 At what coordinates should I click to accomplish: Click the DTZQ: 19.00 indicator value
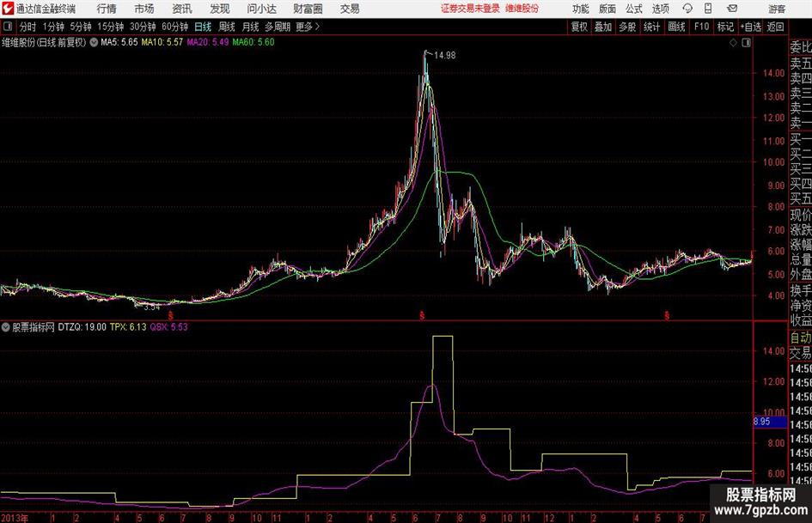(82, 326)
